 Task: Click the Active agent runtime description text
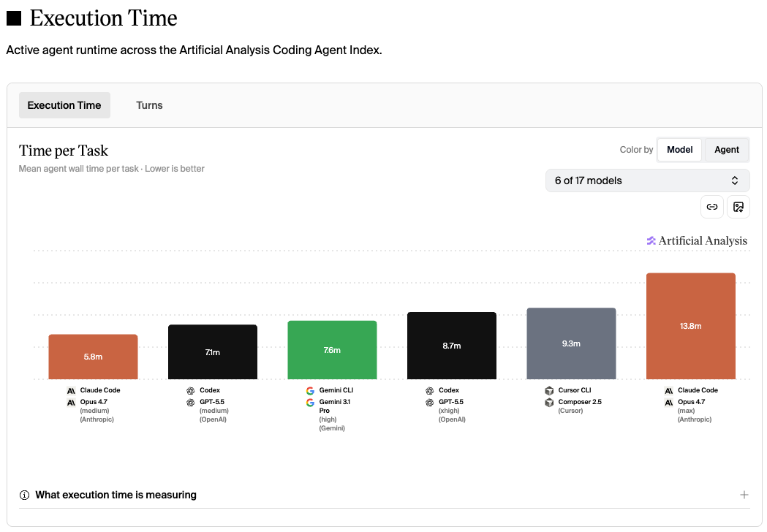tap(194, 50)
